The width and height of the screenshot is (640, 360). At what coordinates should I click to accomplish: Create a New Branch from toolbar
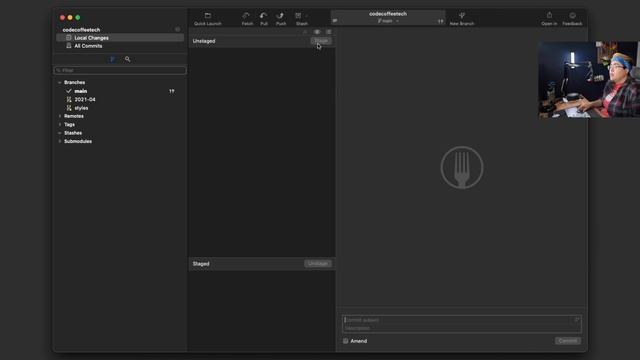(462, 19)
